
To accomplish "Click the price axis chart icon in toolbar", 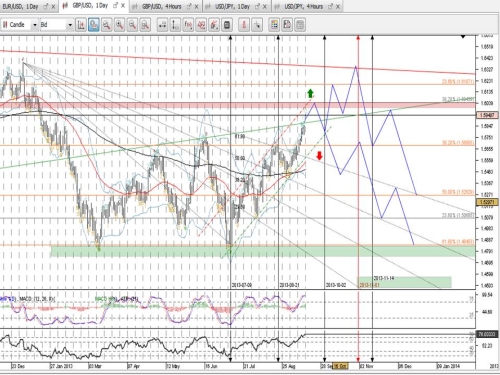I will point(81,25).
